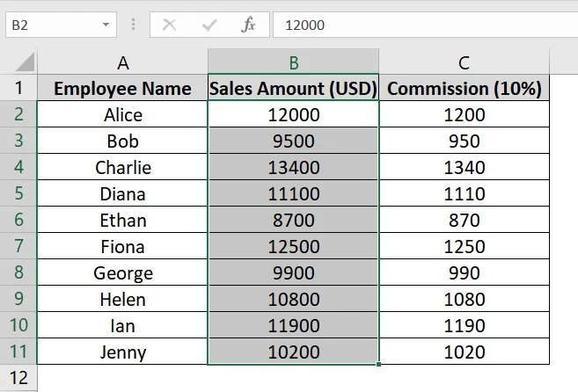Select the cell containing Charlie
578x392 pixels.
(x=123, y=167)
